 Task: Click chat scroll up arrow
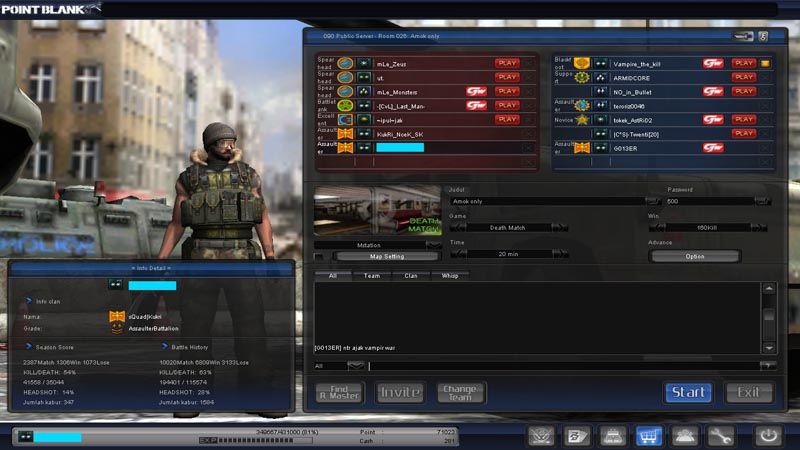point(769,289)
